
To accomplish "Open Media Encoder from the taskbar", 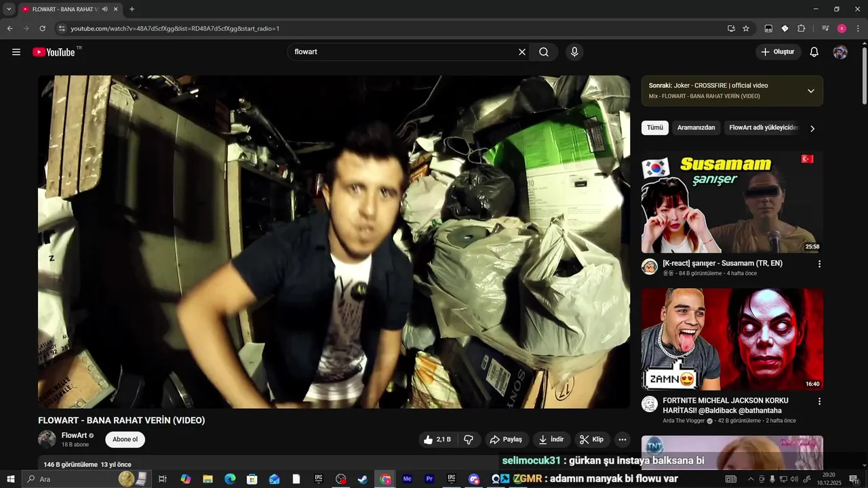I will (x=407, y=479).
